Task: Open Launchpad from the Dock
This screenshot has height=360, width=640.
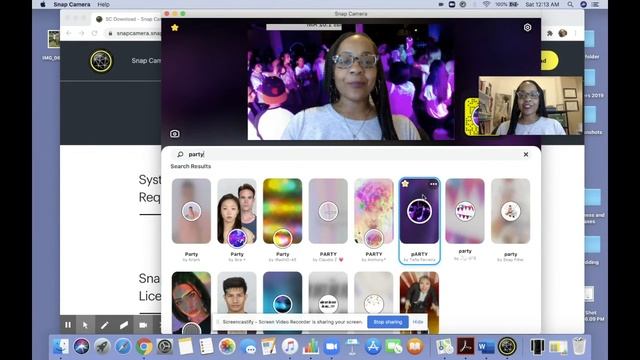Action: 102,347
